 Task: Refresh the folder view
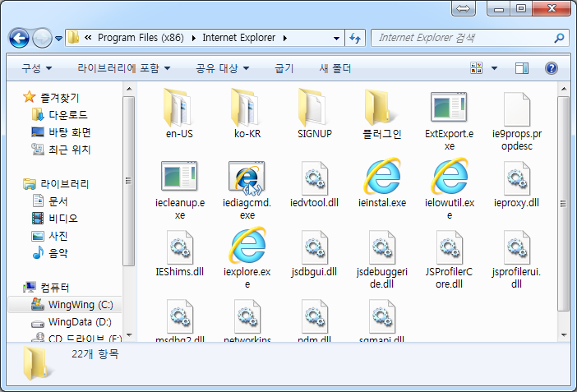[x=355, y=38]
